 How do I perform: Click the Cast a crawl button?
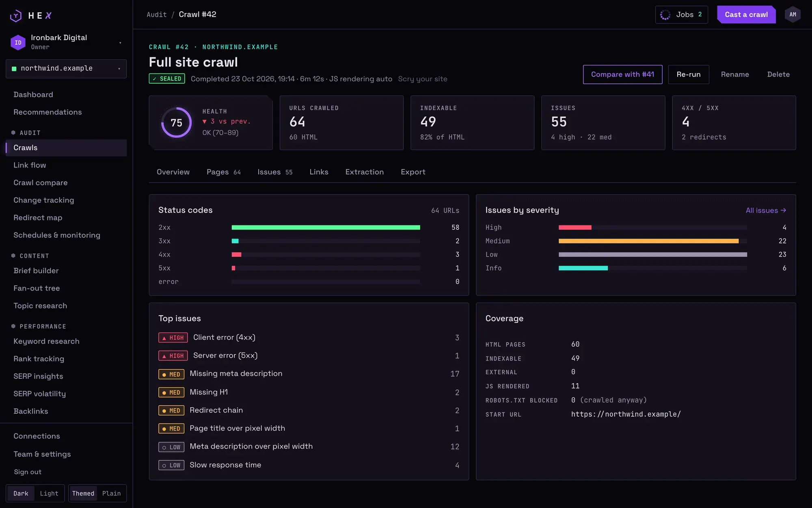point(746,15)
